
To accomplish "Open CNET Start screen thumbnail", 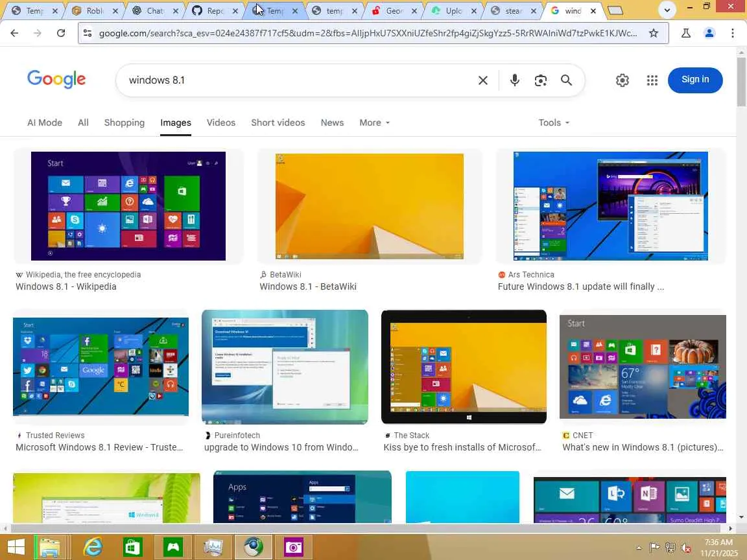I will pyautogui.click(x=643, y=367).
